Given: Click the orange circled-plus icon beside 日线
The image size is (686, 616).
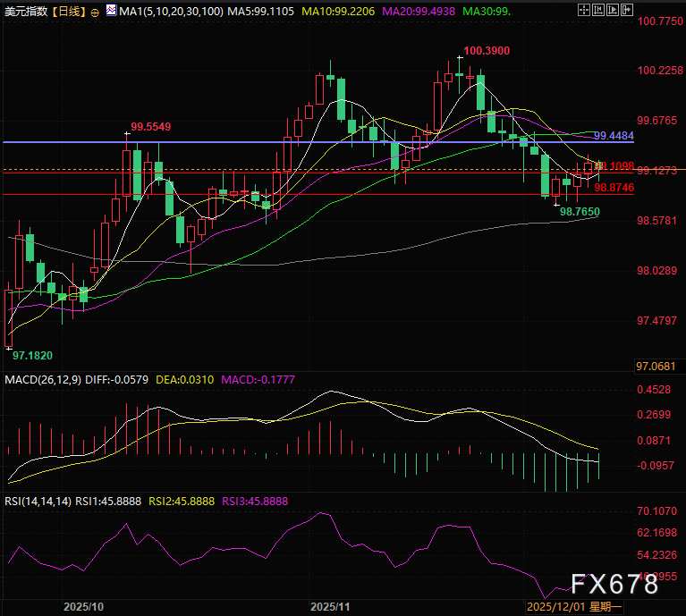Looking at the screenshot, I should click(x=96, y=12).
